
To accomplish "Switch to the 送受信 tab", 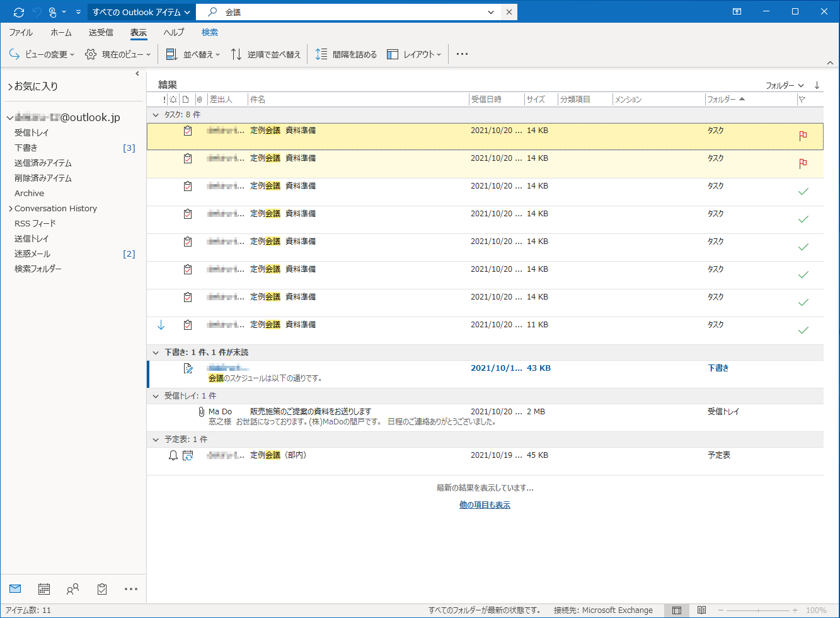I will click(101, 32).
